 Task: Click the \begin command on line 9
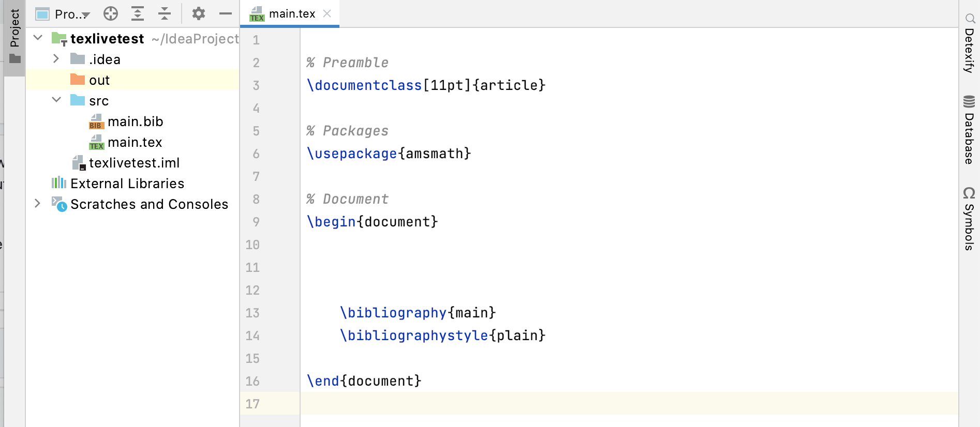click(331, 222)
